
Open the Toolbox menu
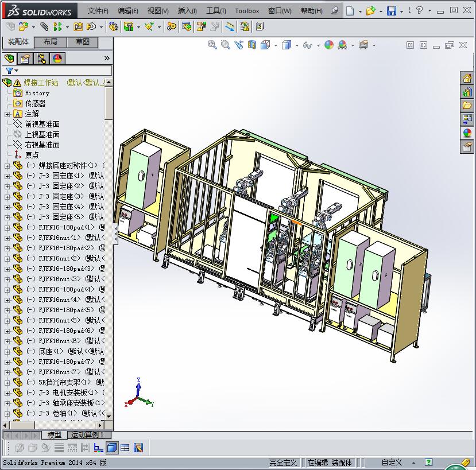[x=247, y=11]
